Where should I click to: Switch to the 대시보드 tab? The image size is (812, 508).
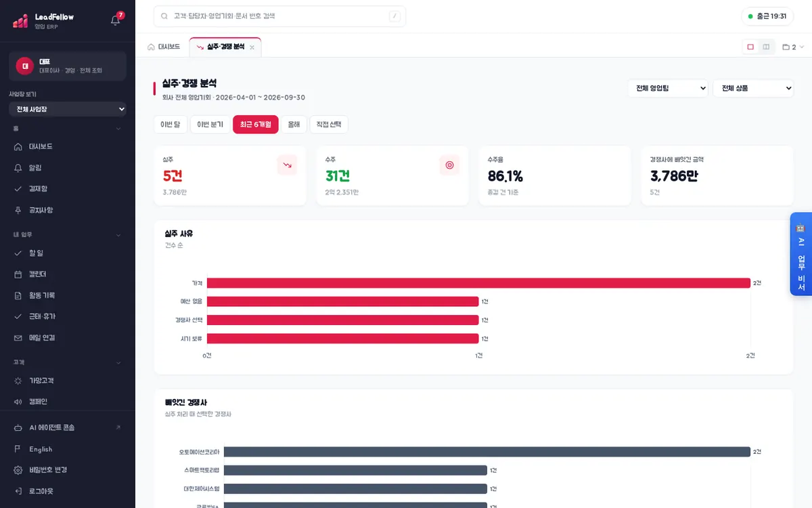tap(164, 47)
